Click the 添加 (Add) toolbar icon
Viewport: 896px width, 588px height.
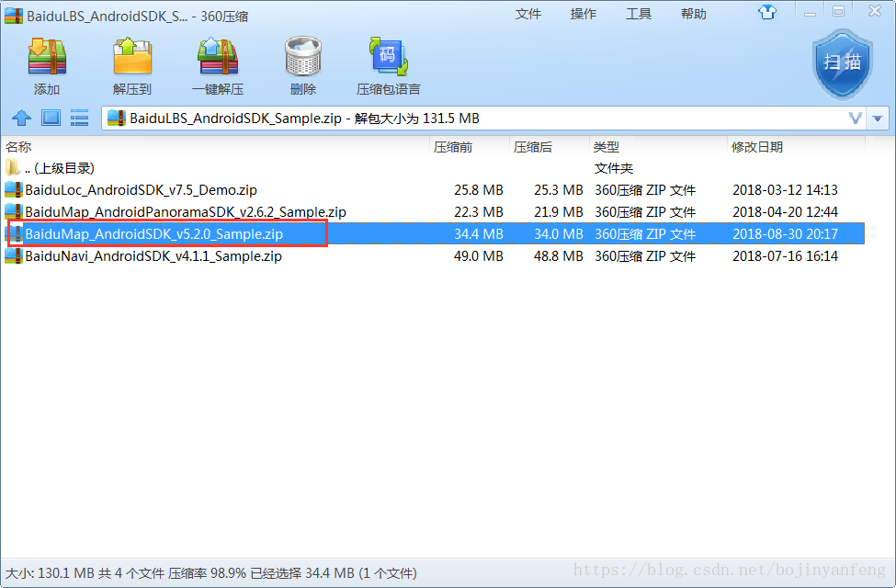click(47, 57)
